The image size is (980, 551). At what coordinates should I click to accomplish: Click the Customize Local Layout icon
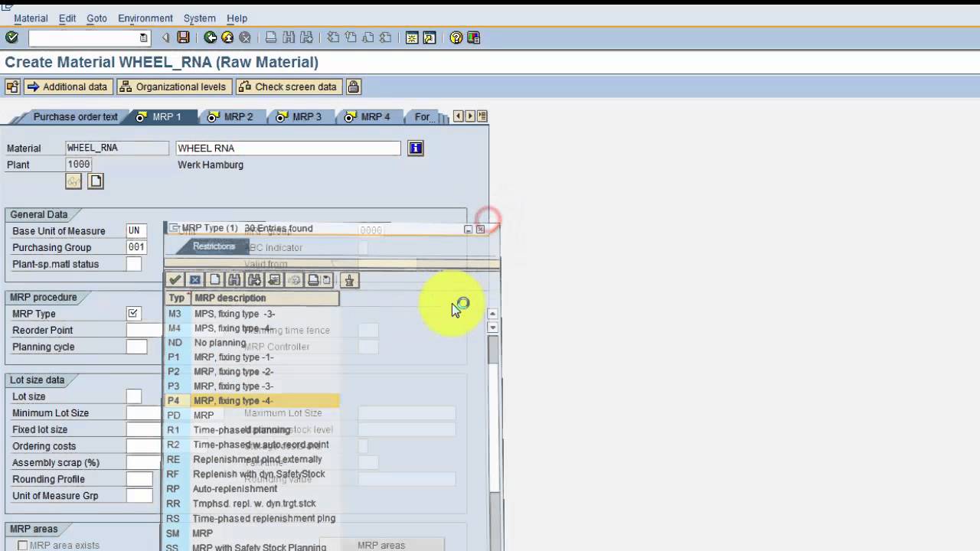point(473,37)
